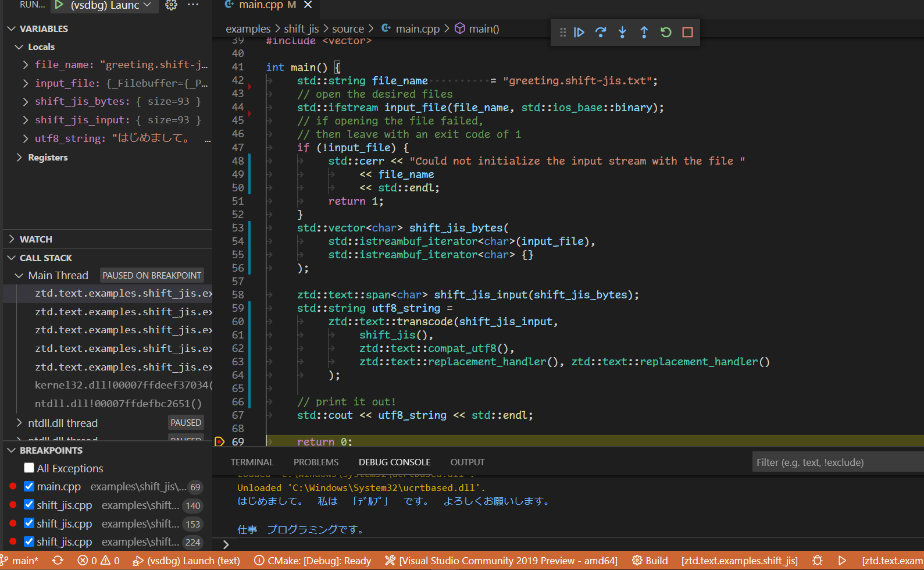
Task: Click the (vsdbg) Launch (text) status item
Action: tap(187, 561)
